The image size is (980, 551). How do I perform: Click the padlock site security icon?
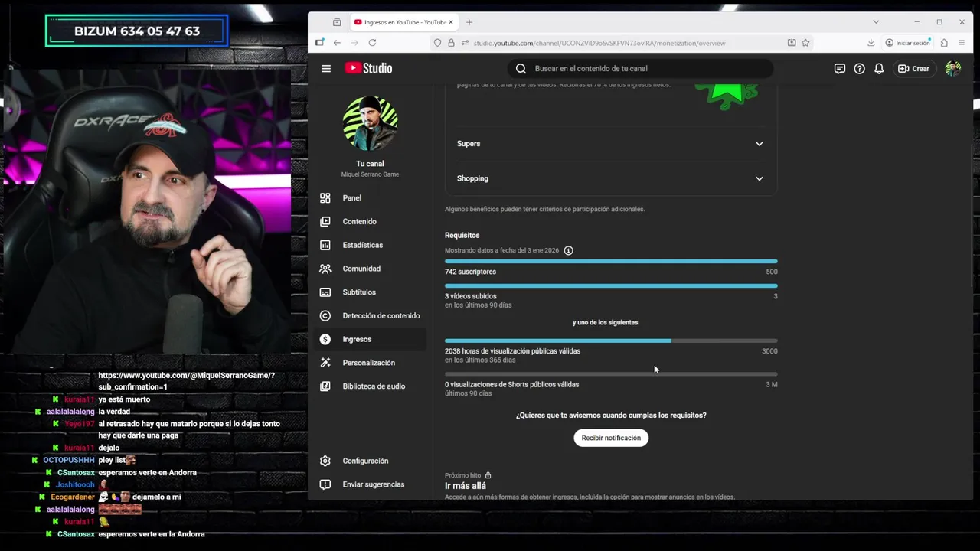coord(451,43)
